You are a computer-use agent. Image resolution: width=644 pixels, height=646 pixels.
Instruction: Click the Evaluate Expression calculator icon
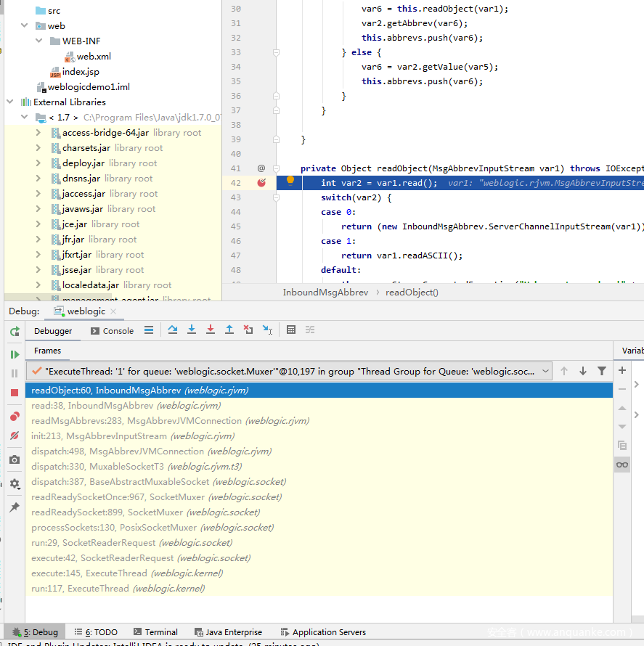[291, 330]
